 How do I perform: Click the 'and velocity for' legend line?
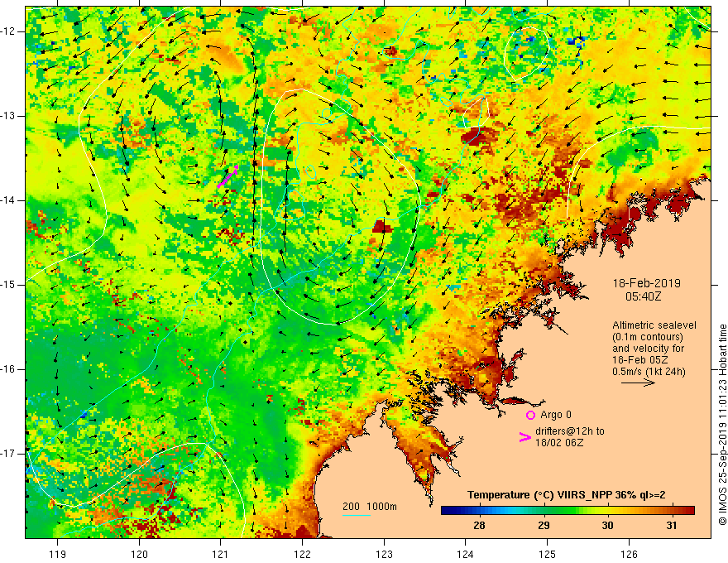pos(648,349)
